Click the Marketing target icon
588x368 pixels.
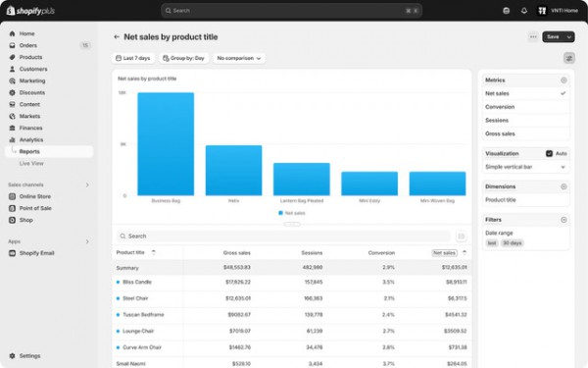pos(12,80)
